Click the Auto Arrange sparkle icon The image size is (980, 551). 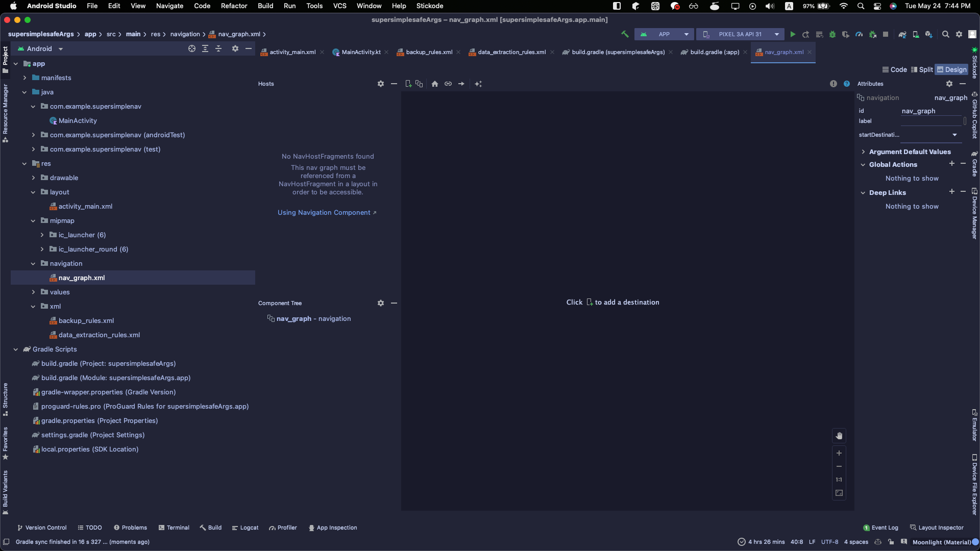tap(478, 84)
